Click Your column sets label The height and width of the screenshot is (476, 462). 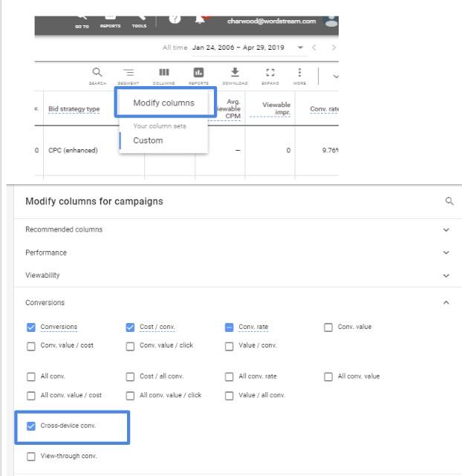coord(160,126)
